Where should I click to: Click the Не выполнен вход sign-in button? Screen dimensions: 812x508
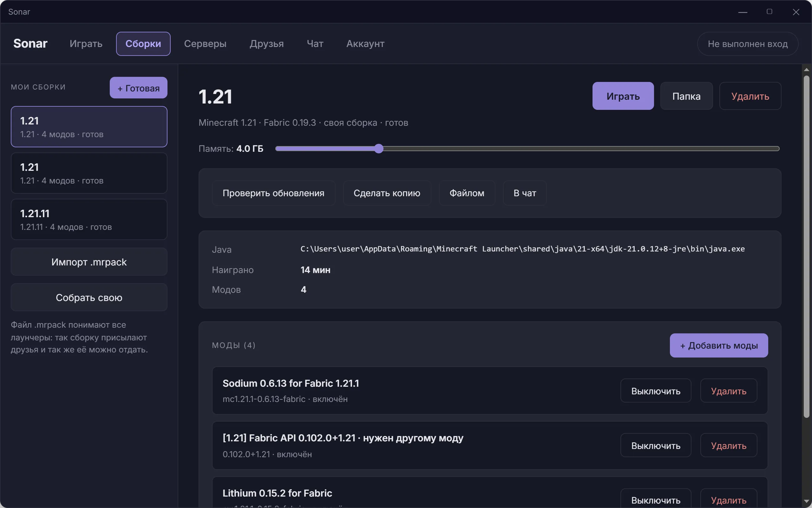coord(748,44)
